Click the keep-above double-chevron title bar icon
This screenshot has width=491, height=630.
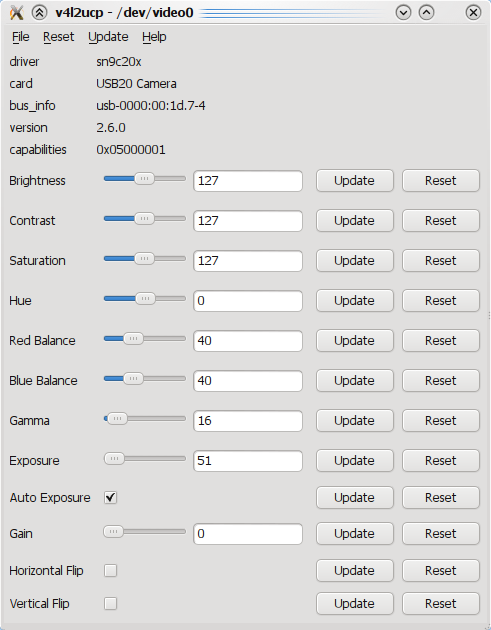(x=39, y=13)
